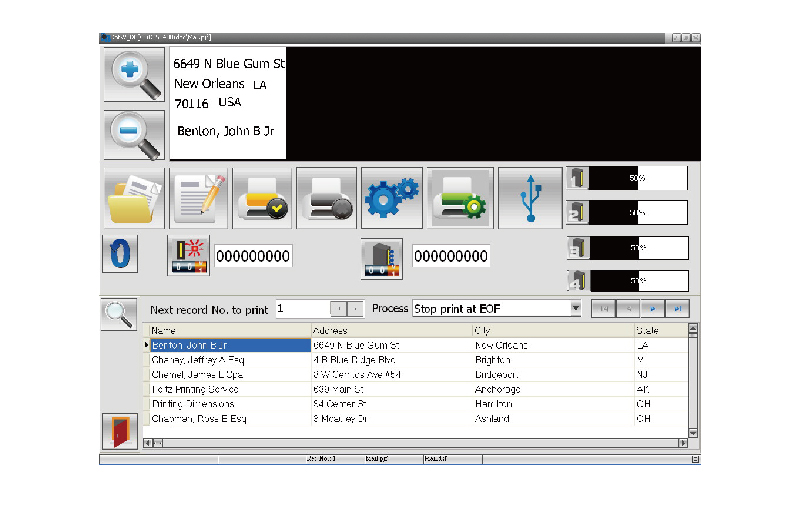Click the 'Stop print at EOF' combo box
Screen dimensions: 803x507
click(x=497, y=308)
